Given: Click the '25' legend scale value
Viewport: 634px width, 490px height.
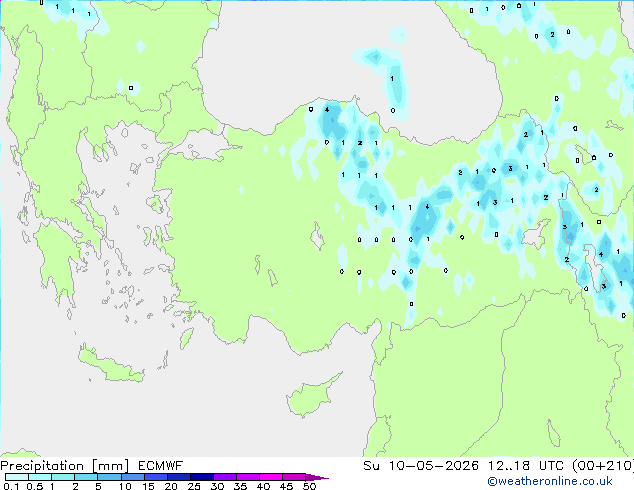Looking at the screenshot, I should click(194, 486).
